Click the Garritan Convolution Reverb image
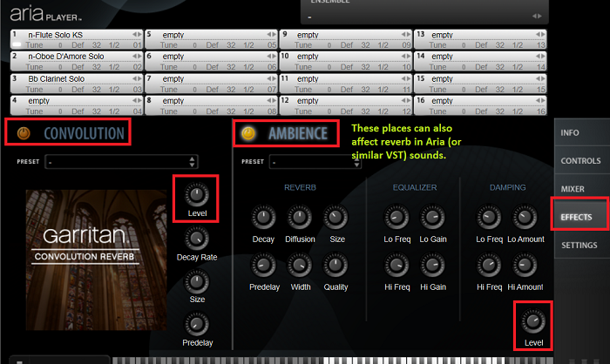The image size is (610, 364). point(96,260)
